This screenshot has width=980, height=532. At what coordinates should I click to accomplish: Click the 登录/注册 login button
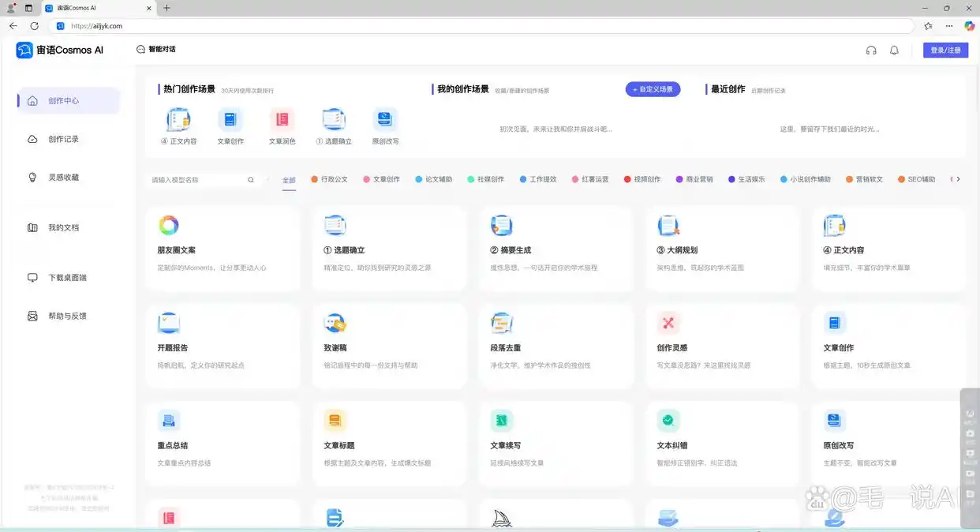pos(945,50)
